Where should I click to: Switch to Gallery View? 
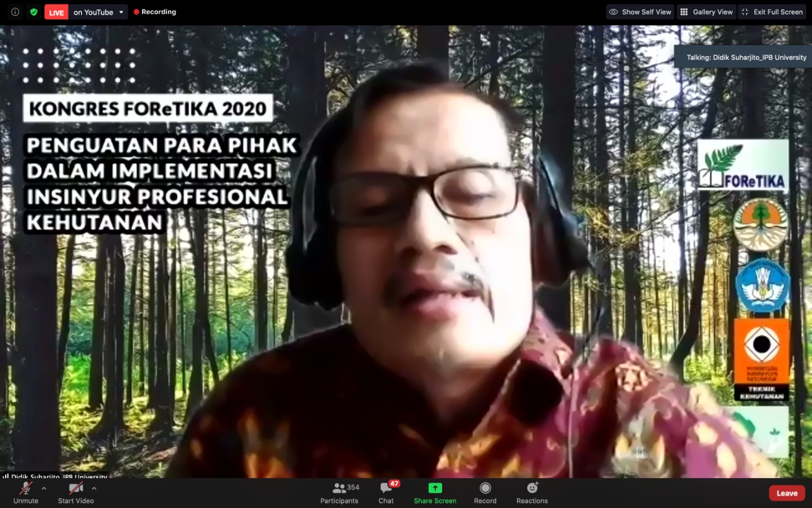coord(705,12)
